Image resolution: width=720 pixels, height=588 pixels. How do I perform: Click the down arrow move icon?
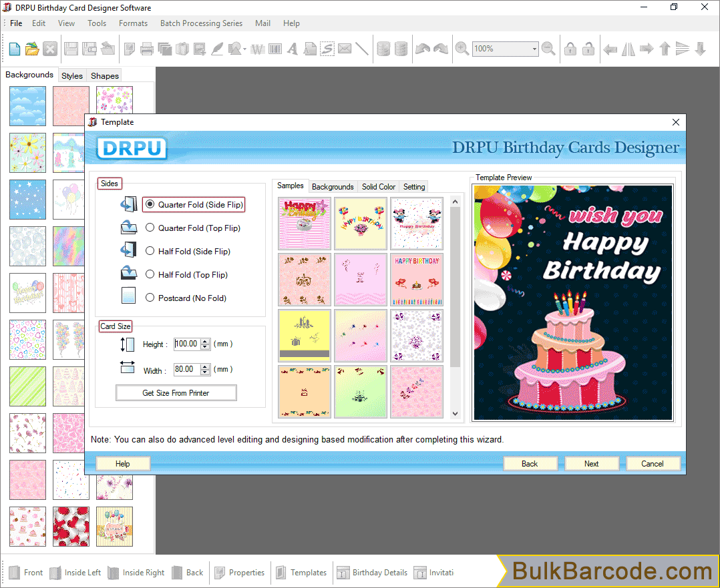(x=700, y=49)
